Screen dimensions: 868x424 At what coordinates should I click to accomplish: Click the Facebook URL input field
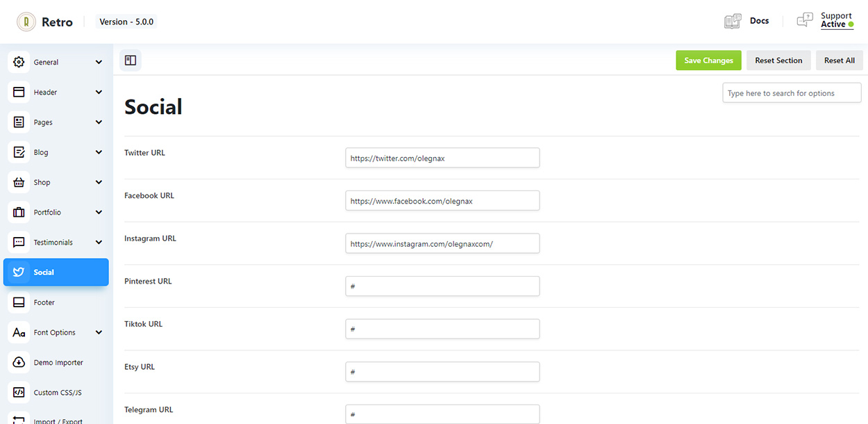coord(442,201)
